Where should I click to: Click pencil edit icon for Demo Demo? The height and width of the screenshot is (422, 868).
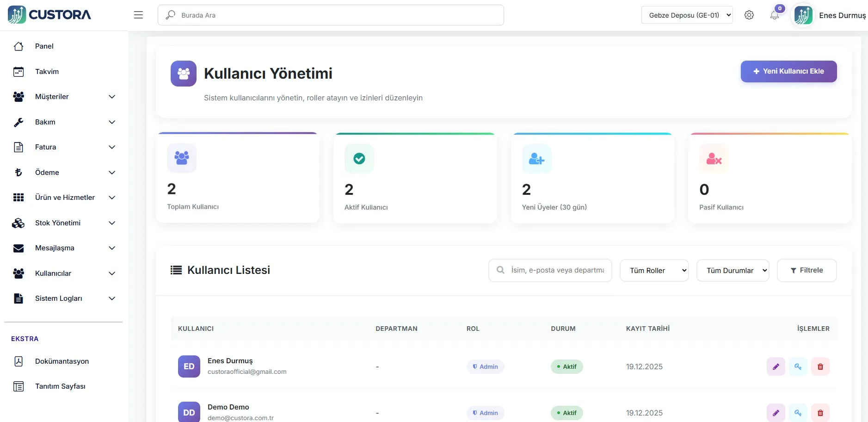(x=776, y=413)
